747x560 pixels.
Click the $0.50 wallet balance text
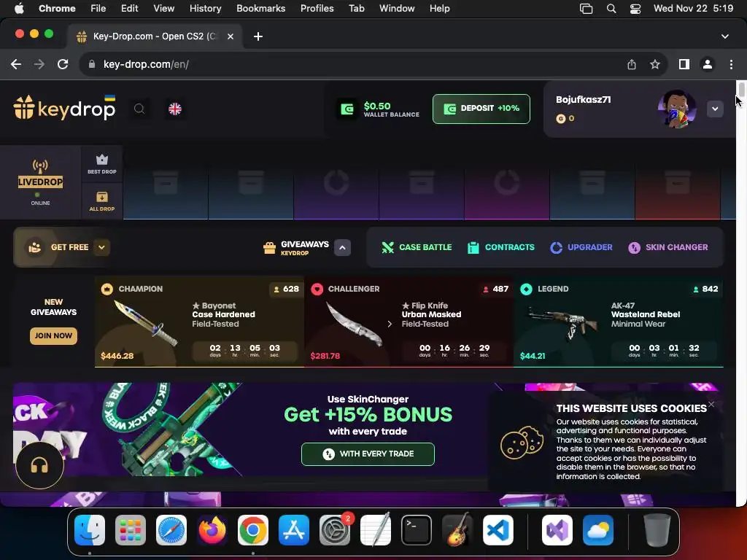(x=377, y=106)
